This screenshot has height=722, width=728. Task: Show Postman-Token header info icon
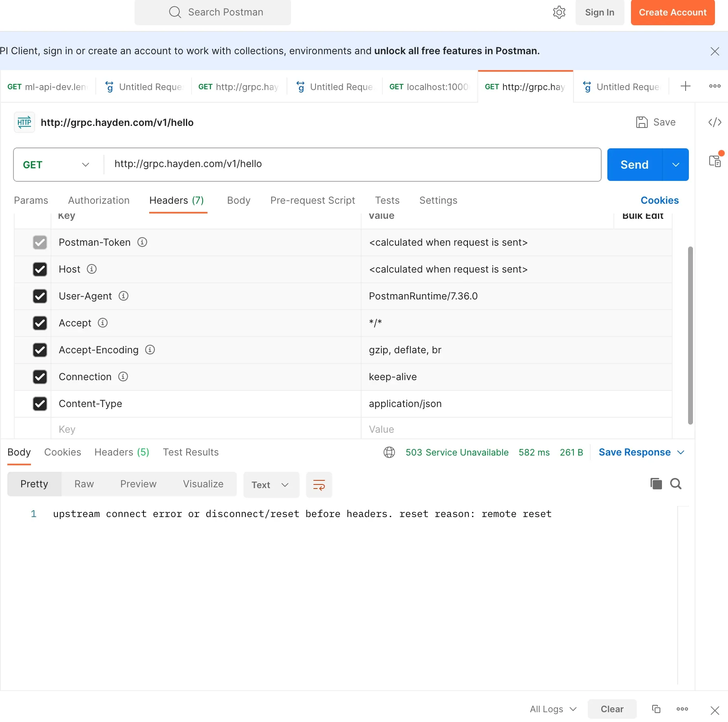click(142, 242)
